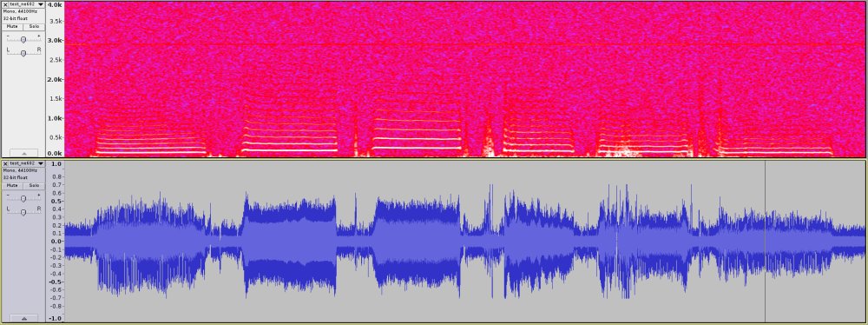Click the -1.0 mark on amplitude scale

pyautogui.click(x=55, y=319)
